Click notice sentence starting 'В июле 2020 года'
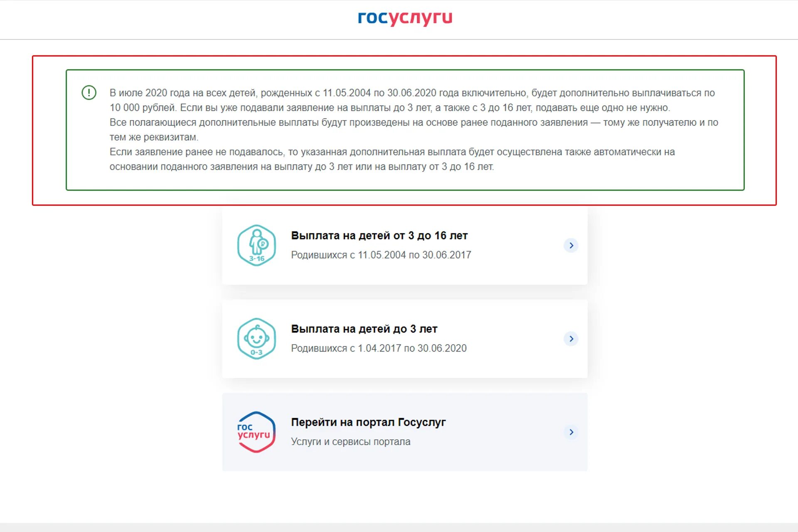 (412, 93)
